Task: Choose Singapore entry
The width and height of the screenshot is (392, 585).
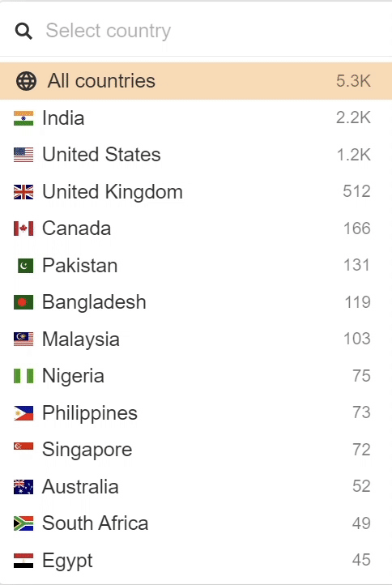Action: 196,450
